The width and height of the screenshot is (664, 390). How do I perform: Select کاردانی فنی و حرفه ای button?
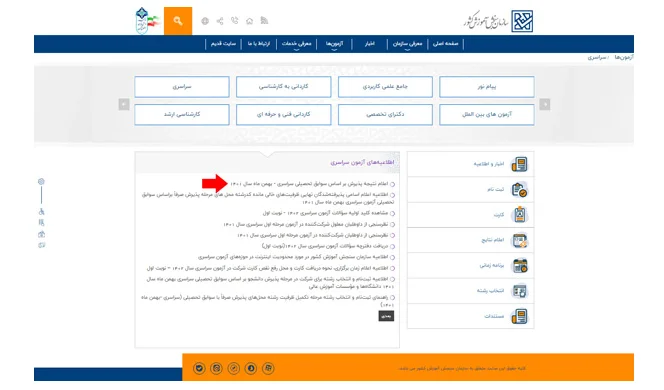pos(283,115)
